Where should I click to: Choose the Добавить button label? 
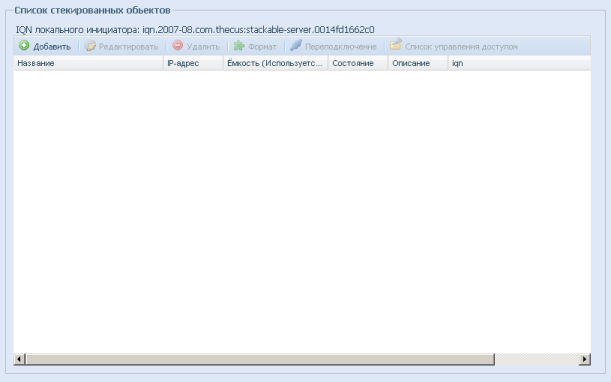click(x=52, y=47)
